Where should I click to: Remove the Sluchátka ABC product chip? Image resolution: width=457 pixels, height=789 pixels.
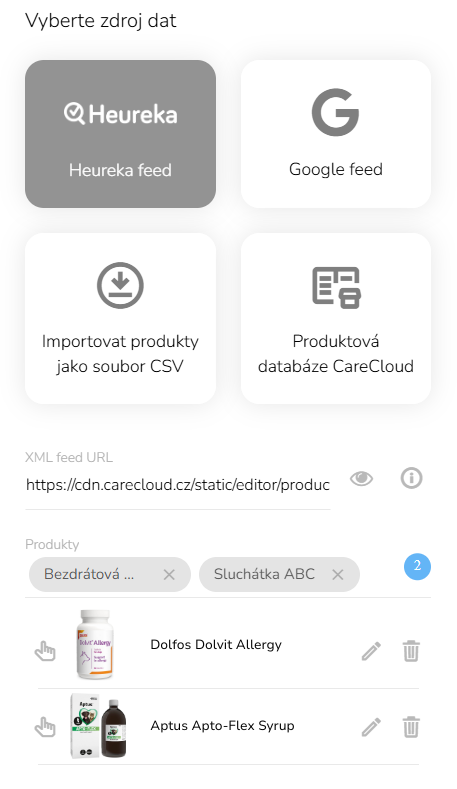pos(338,574)
